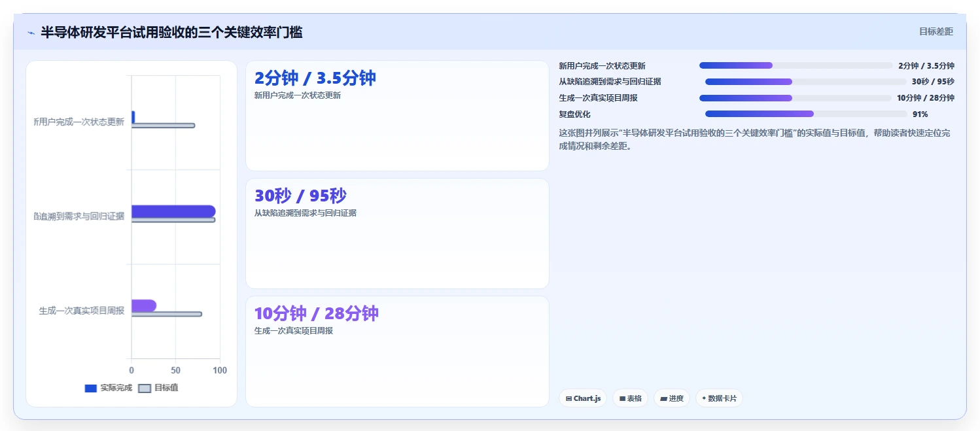Image resolution: width=980 pixels, height=431 pixels.
Task: Click the chart y-axis label 生成一次真实项目周报
Action: pyautogui.click(x=82, y=311)
